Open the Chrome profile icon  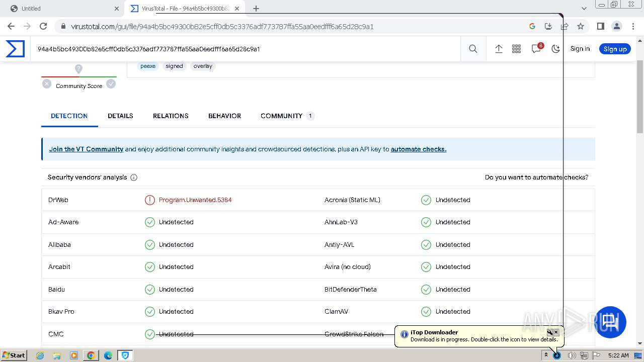point(616,26)
